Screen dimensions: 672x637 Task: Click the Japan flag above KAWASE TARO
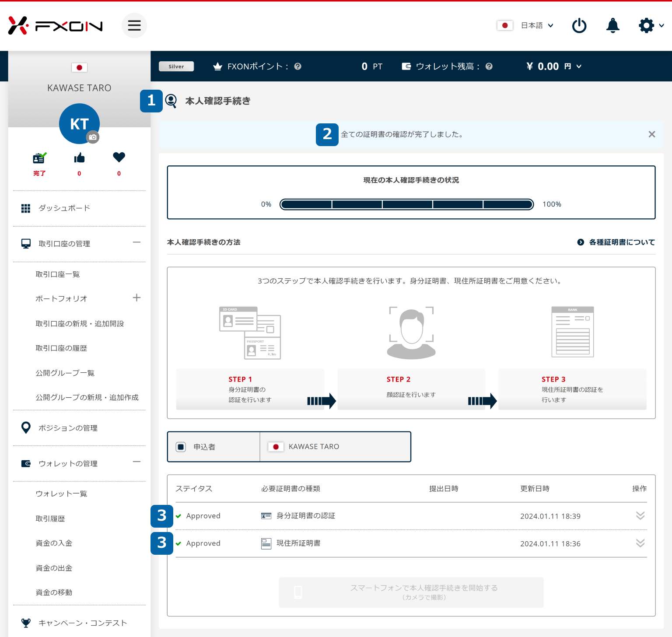click(79, 67)
